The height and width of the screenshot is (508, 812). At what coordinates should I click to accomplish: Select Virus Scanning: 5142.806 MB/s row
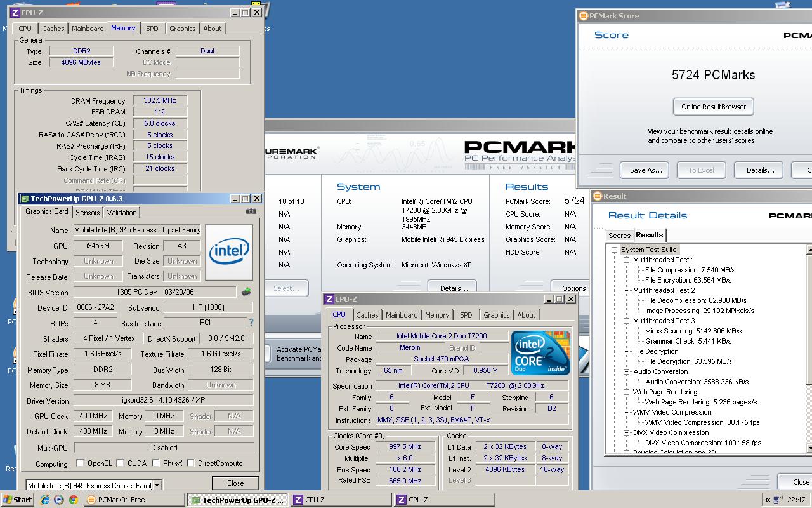[693, 331]
